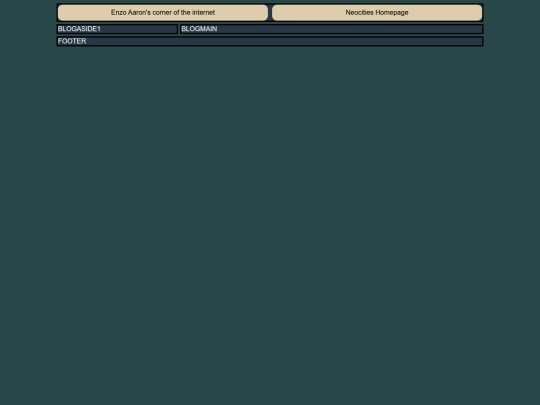The width and height of the screenshot is (540, 405).
Task: Go to Neocities Homepage link
Action: pos(377,13)
